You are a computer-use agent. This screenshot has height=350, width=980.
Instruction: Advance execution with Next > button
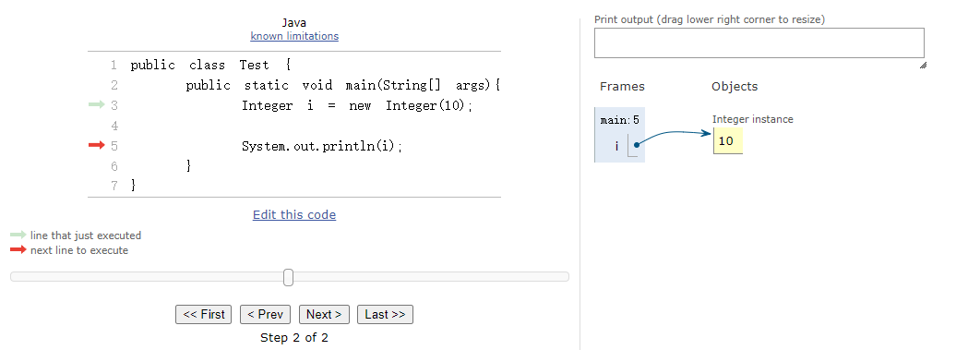tap(324, 314)
